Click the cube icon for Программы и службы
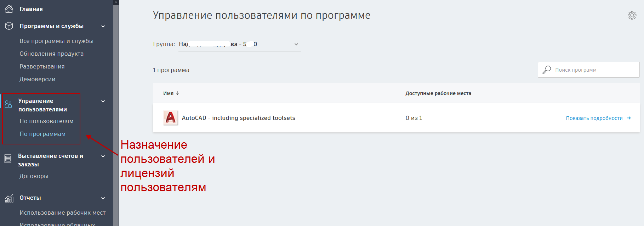Viewport: 644px width, 226px height. [x=9, y=26]
